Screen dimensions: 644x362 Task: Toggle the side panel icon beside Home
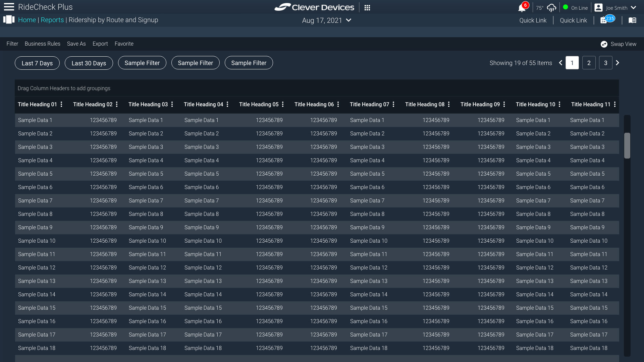click(9, 20)
